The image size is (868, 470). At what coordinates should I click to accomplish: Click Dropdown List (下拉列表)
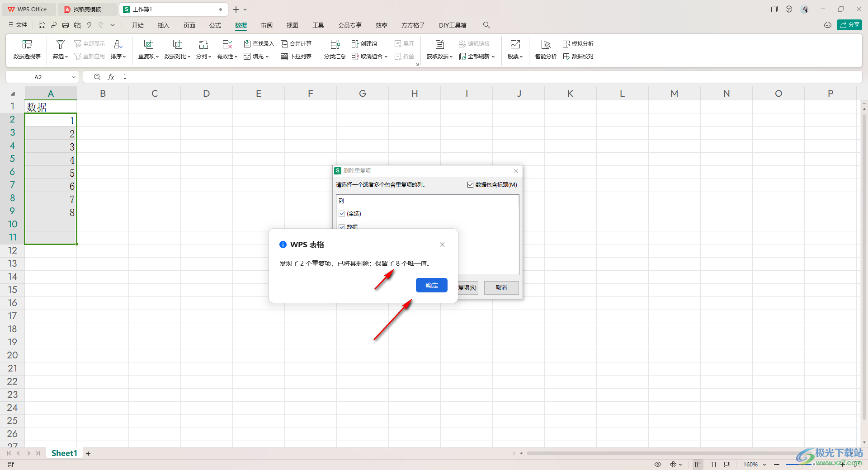pyautogui.click(x=296, y=56)
